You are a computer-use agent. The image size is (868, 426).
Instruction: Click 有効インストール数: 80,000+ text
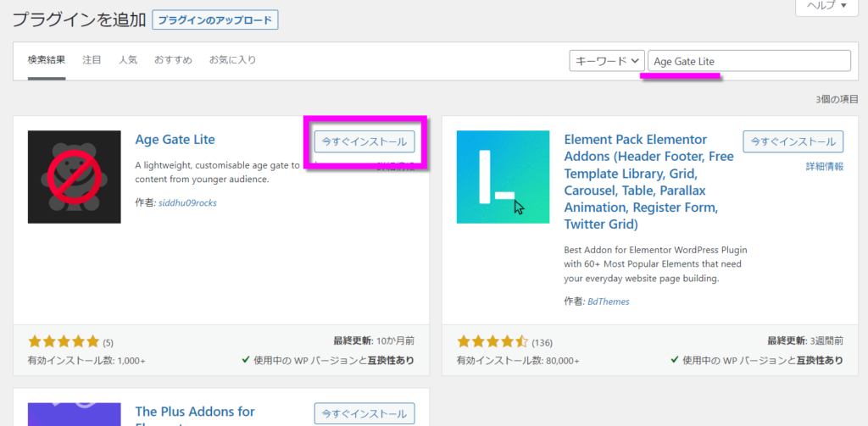pos(518,361)
